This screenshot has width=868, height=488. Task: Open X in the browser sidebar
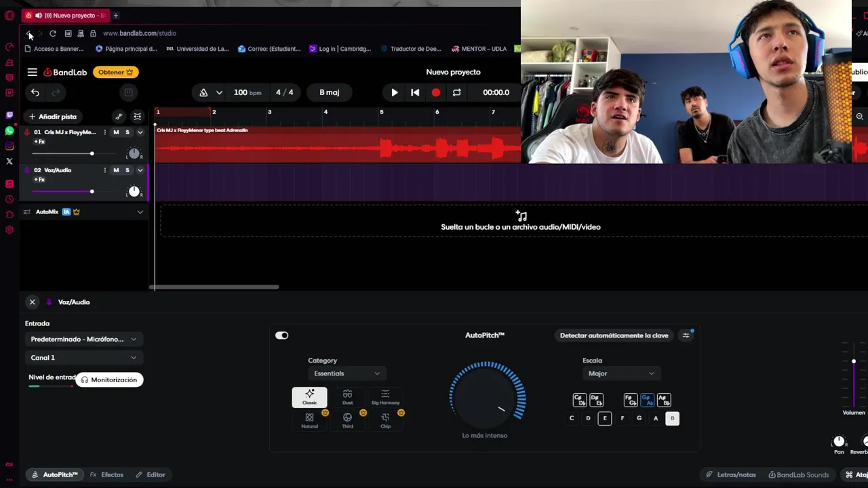9,161
